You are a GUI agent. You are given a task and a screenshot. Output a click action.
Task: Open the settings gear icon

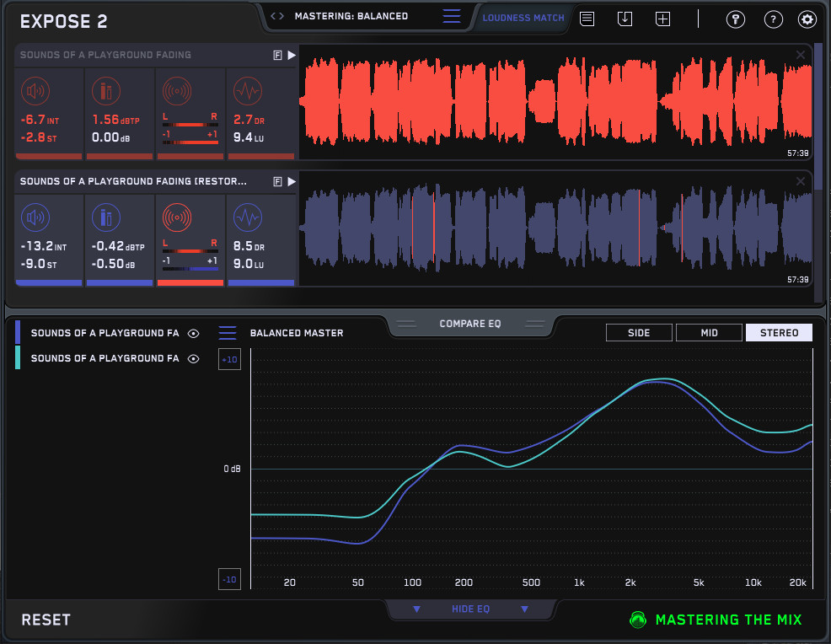[x=807, y=20]
